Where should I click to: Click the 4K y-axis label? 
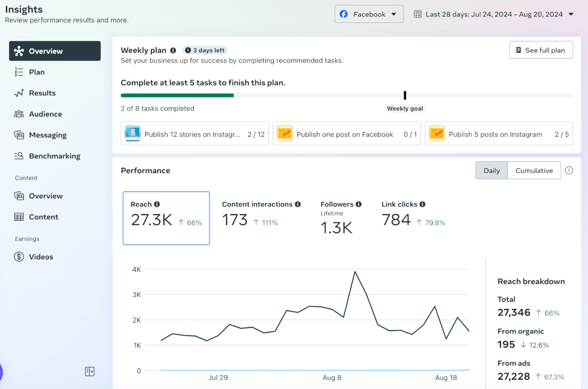point(137,269)
